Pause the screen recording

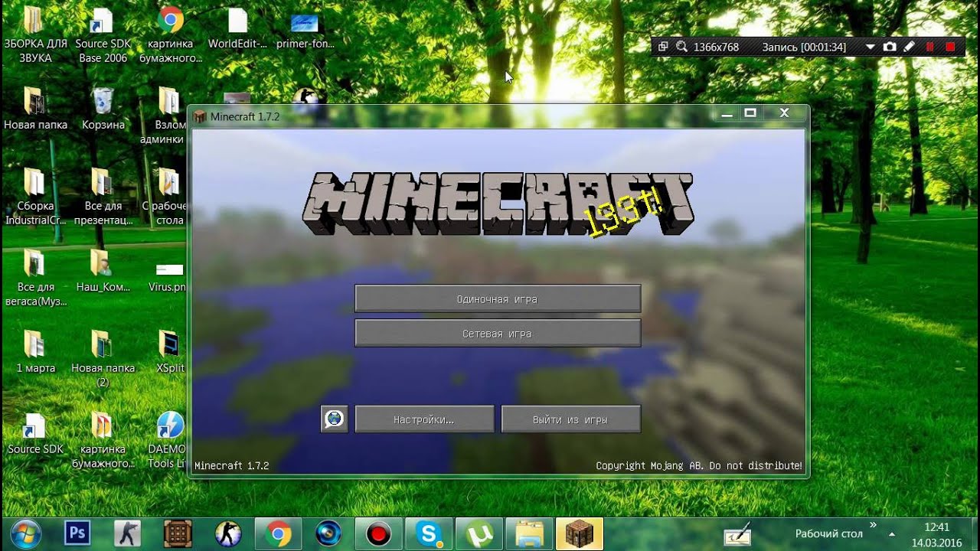click(x=929, y=47)
